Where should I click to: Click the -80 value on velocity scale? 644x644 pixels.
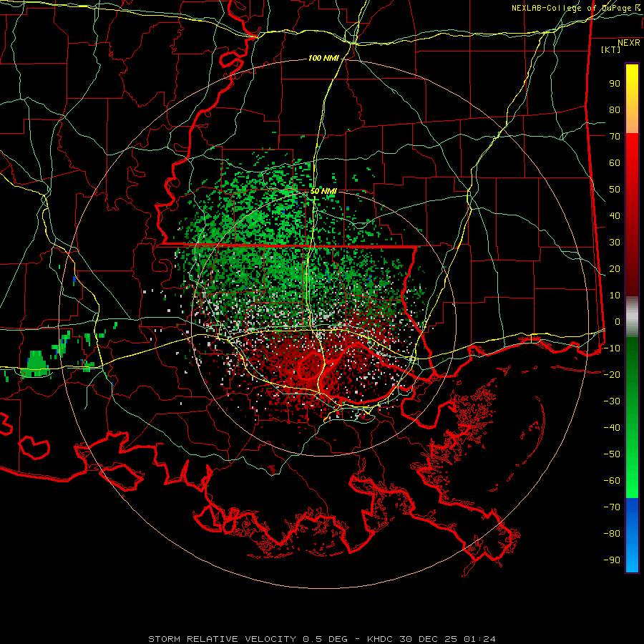click(612, 534)
